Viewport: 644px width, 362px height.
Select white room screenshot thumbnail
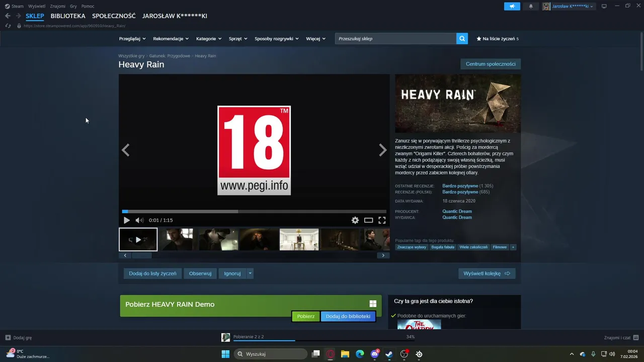point(299,239)
